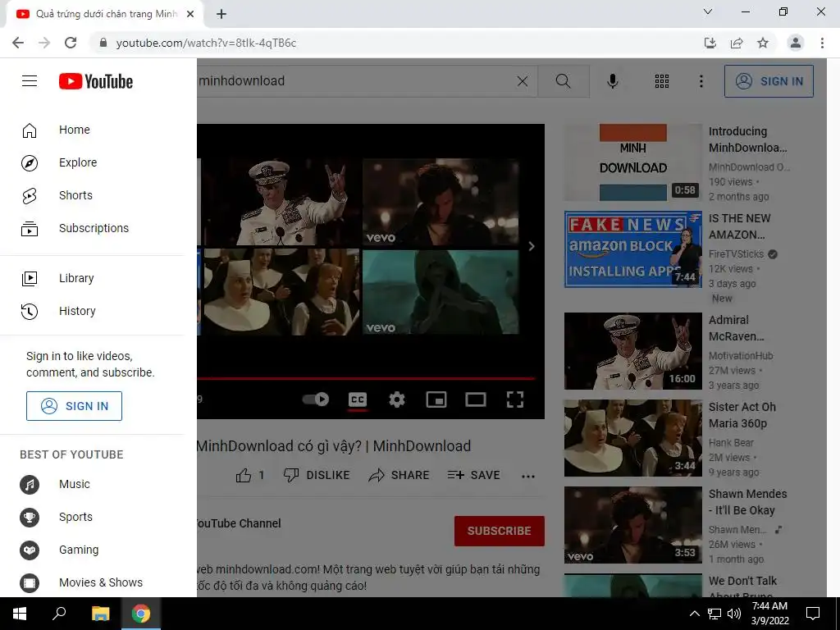Screen dimensions: 840x630
Task: Click the SAVE button
Action: (x=473, y=475)
